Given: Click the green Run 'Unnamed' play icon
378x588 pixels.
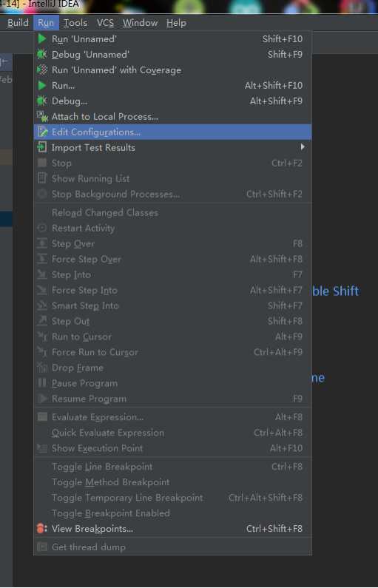Looking at the screenshot, I should pos(42,39).
